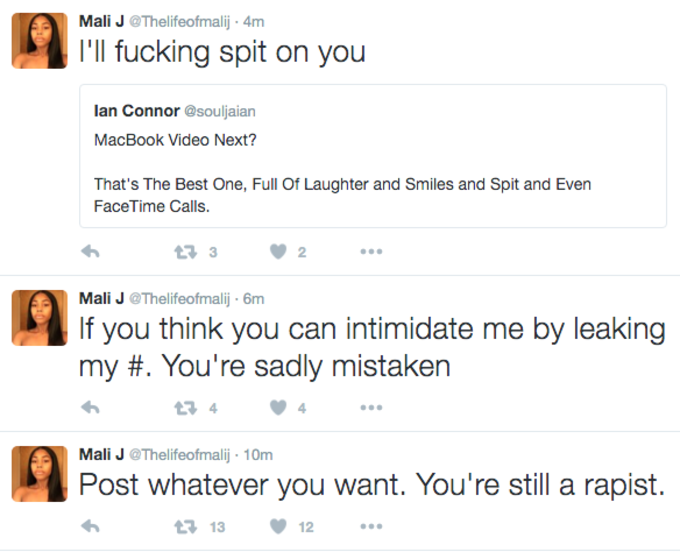Like the tweet with 12 likes
The width and height of the screenshot is (680, 552).
[x=278, y=526]
